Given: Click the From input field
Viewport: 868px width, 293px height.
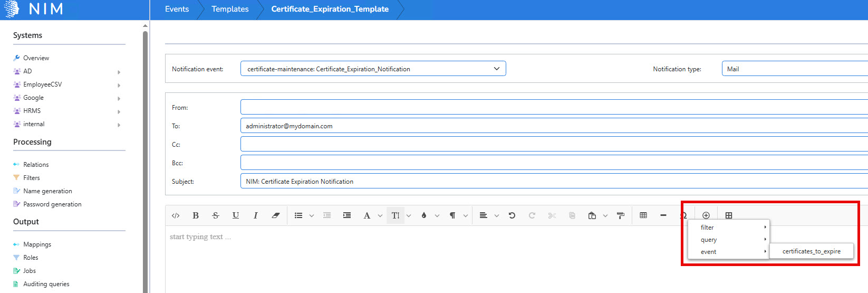Looking at the screenshot, I should [554, 107].
